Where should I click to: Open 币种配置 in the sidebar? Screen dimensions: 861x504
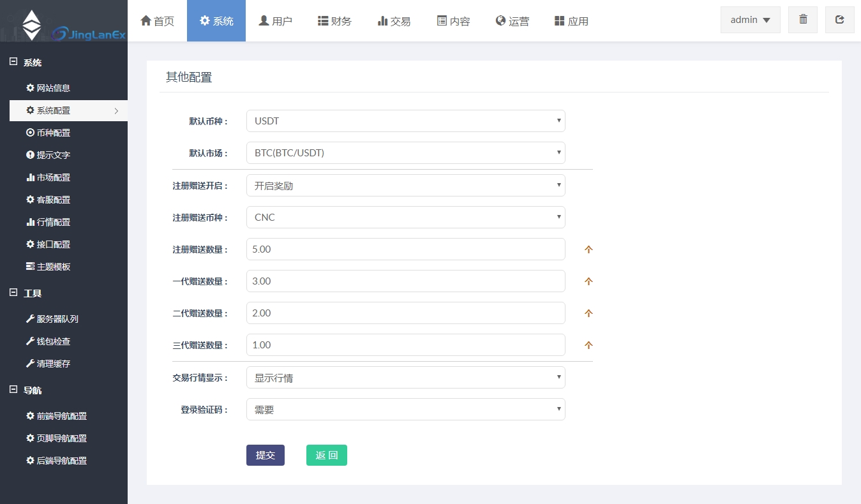(x=48, y=133)
